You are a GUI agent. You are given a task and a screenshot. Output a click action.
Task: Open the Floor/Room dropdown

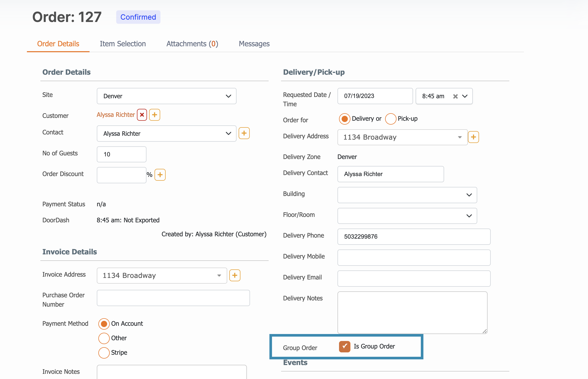(407, 216)
